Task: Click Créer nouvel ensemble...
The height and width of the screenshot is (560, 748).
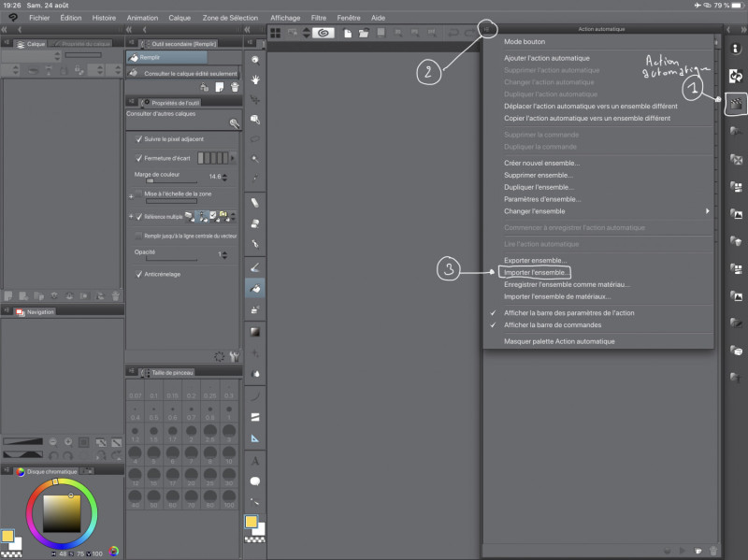Action: coord(541,163)
